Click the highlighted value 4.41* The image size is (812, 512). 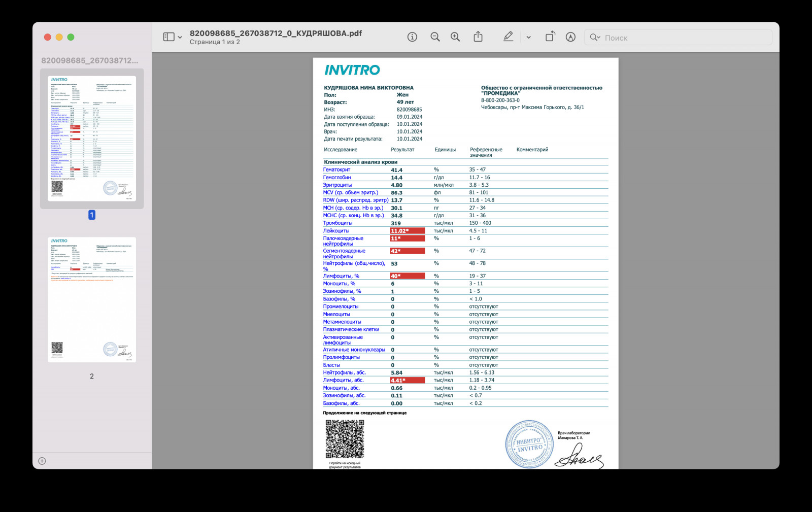407,380
